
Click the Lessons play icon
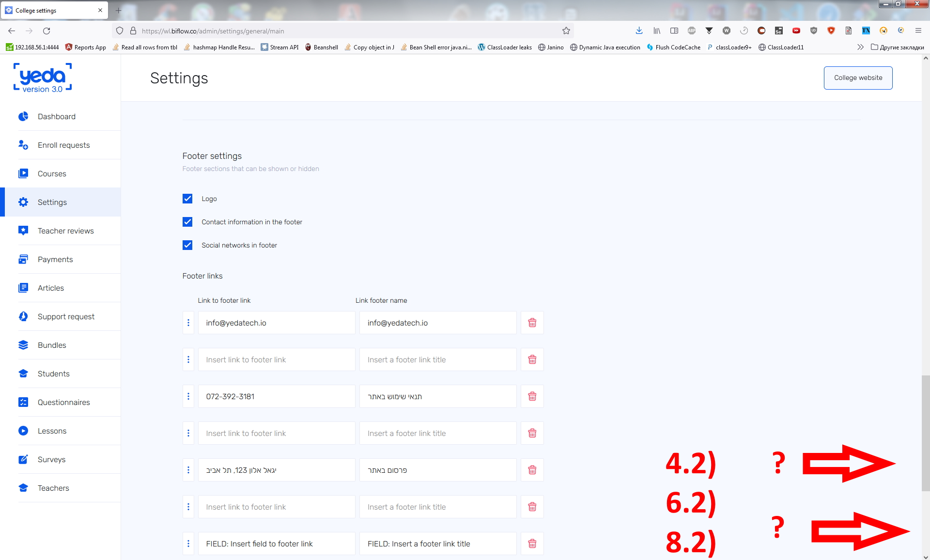pos(23,431)
